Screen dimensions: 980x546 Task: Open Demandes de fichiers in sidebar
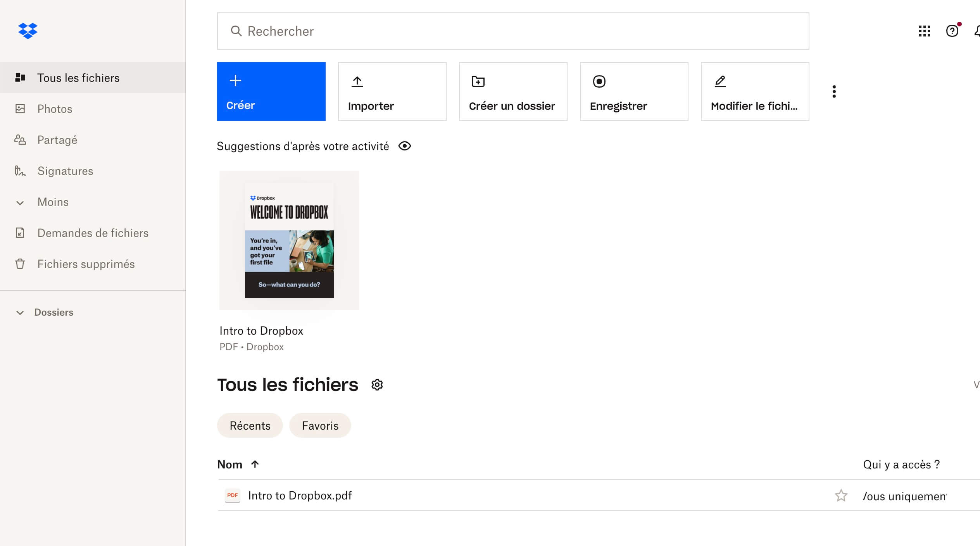93,233
